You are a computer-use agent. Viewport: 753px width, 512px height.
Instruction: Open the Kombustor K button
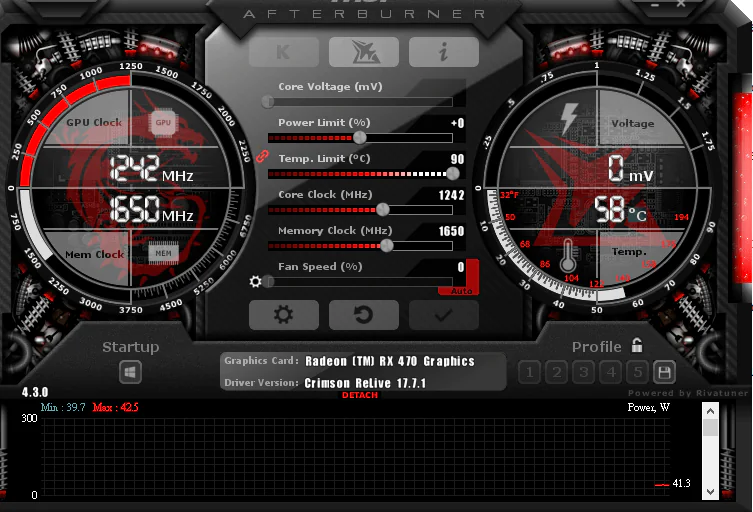(x=284, y=52)
